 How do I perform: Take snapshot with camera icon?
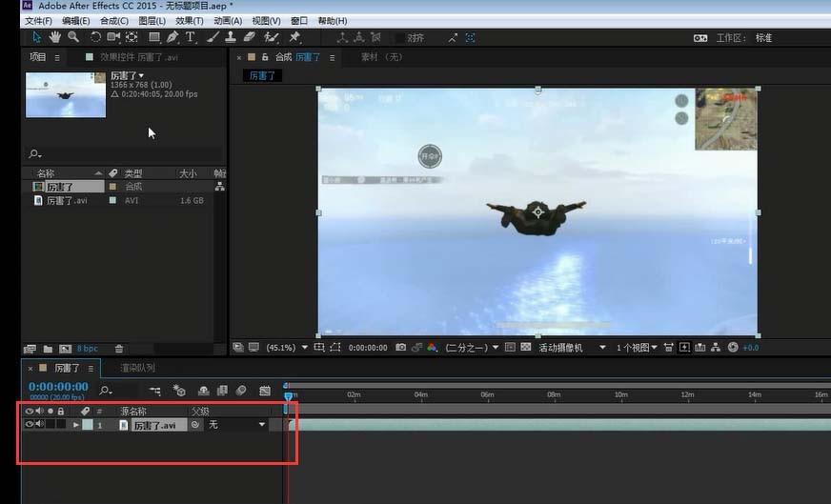(400, 347)
